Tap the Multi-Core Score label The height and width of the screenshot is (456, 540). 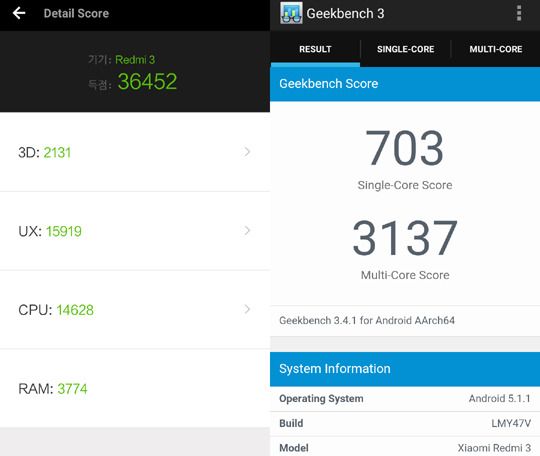pyautogui.click(x=405, y=275)
